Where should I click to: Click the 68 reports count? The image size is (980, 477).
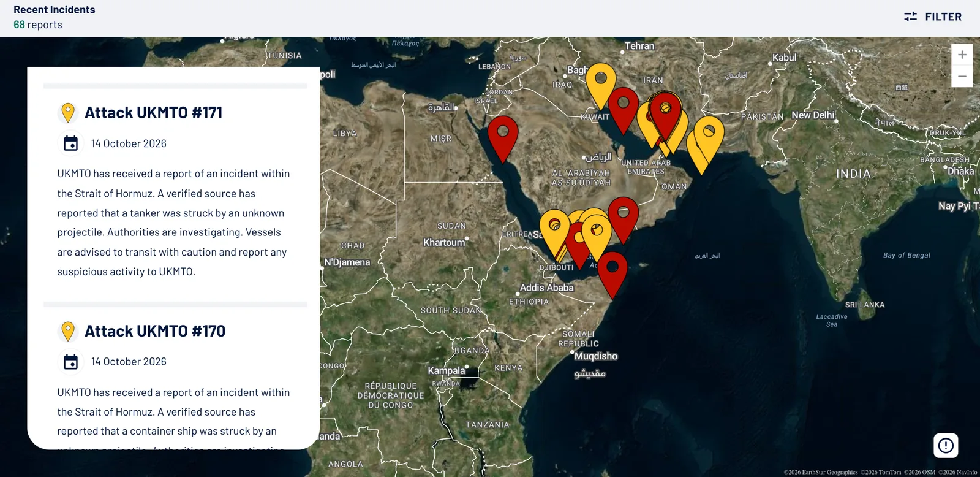38,25
